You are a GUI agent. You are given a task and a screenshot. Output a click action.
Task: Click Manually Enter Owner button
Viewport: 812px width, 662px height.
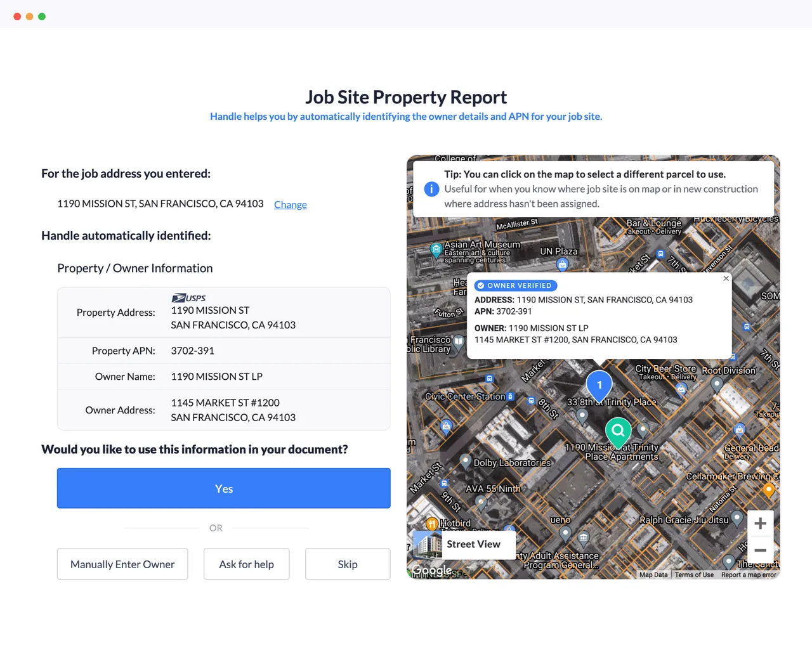click(x=122, y=564)
